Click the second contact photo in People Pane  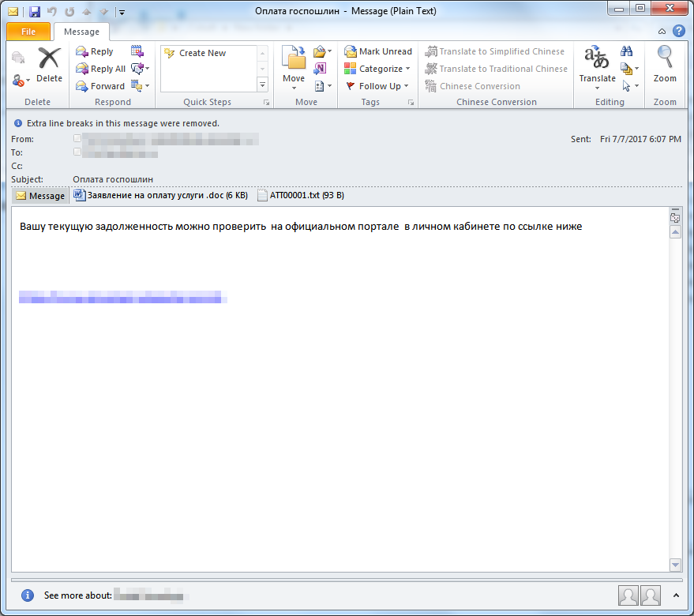point(651,595)
